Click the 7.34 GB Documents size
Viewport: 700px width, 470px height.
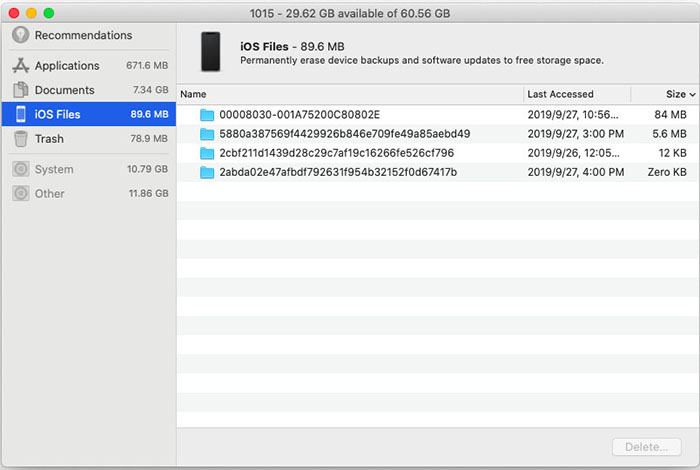(150, 90)
